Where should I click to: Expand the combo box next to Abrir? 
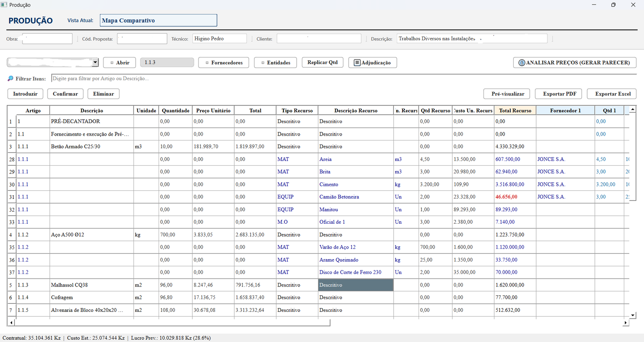95,62
